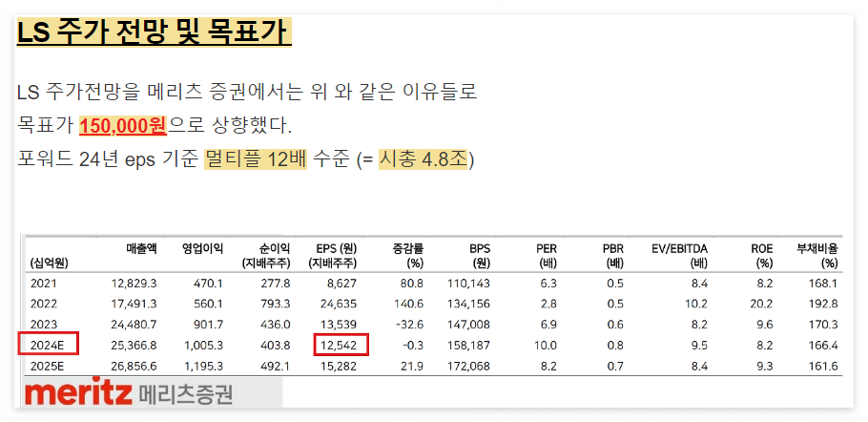Click the 2022 EPS value 24,635
This screenshot has height=422, width=868.
click(337, 304)
